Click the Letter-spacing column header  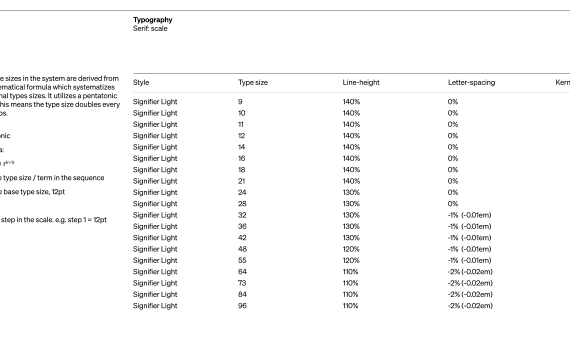point(471,83)
